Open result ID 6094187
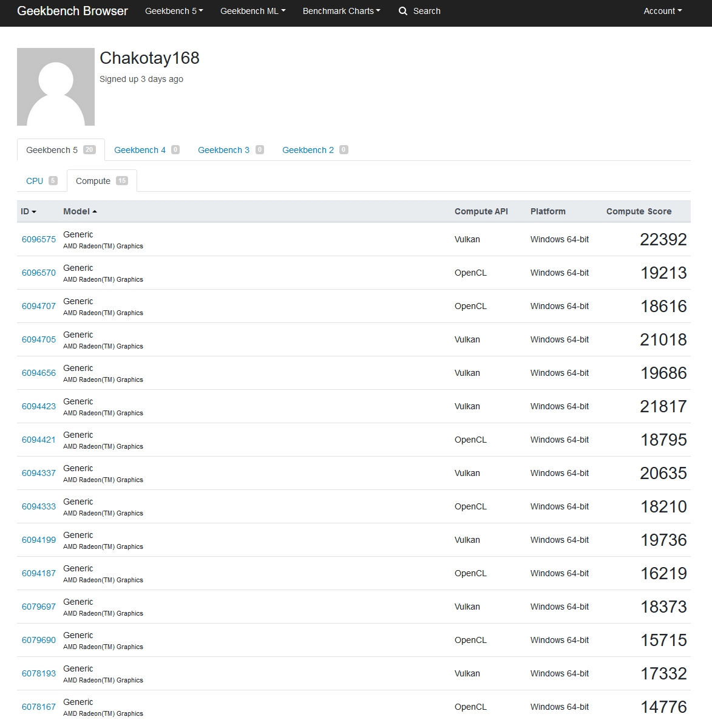 click(x=38, y=574)
